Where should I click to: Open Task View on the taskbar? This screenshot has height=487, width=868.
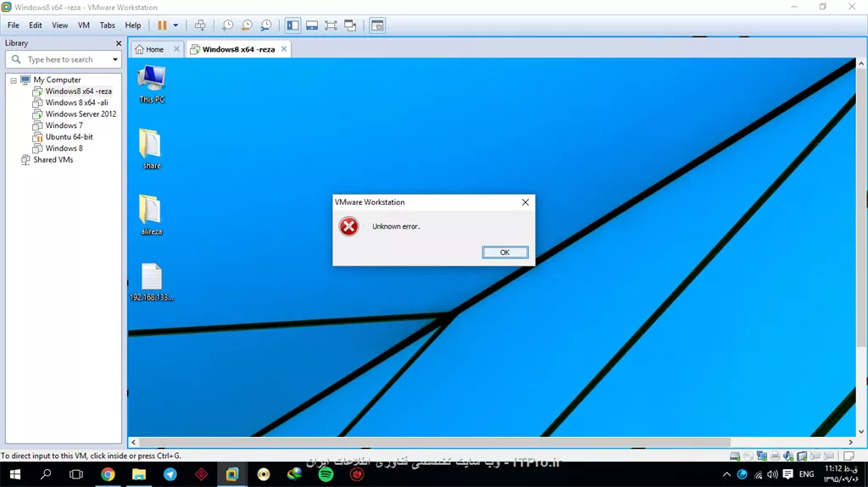76,474
